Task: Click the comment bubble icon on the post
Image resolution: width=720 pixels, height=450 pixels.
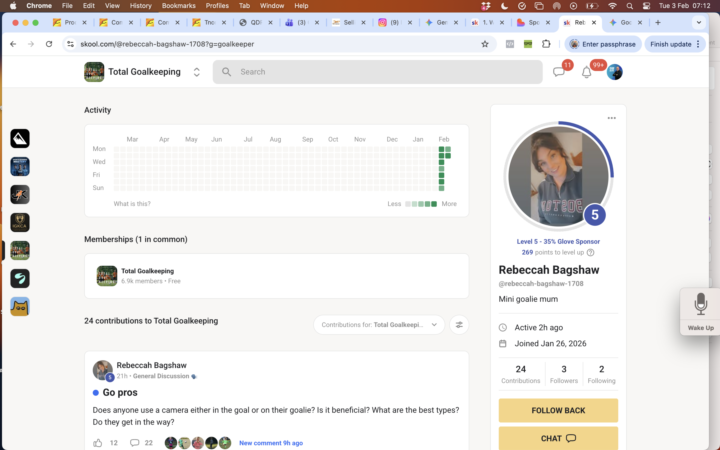Action: [x=134, y=443]
